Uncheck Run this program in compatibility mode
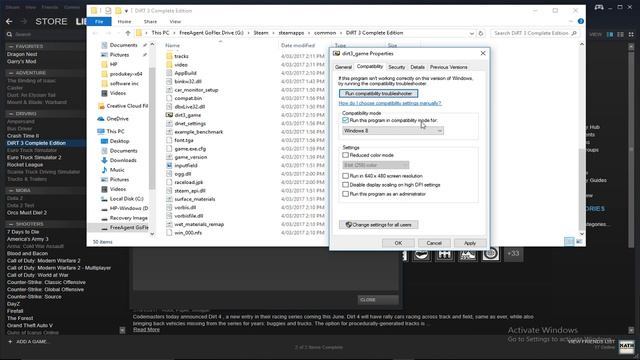The height and width of the screenshot is (360, 640). (345, 120)
